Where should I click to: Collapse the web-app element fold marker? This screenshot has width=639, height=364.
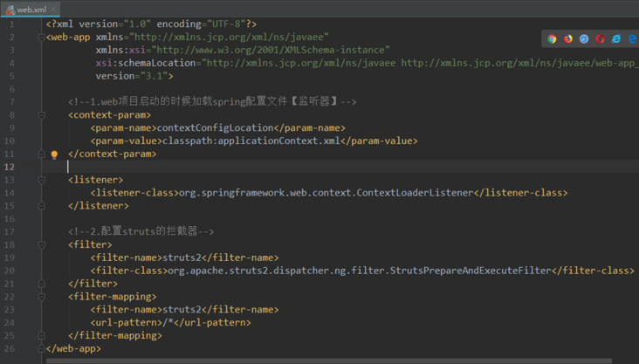(41, 38)
